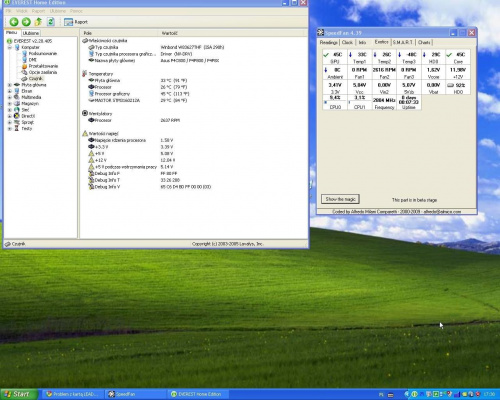Viewport: 500px width, 400px height.
Task: Switch to Info tab in SpeedFan
Action: click(362, 42)
